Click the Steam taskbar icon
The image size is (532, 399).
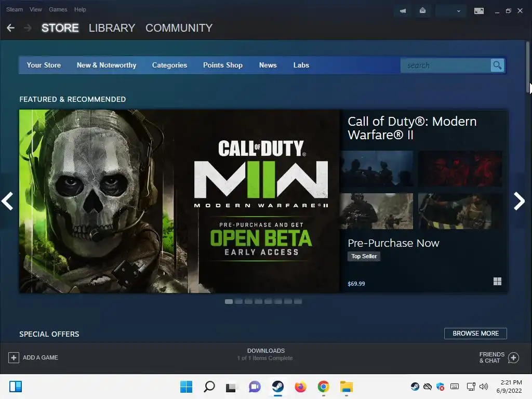pos(277,387)
